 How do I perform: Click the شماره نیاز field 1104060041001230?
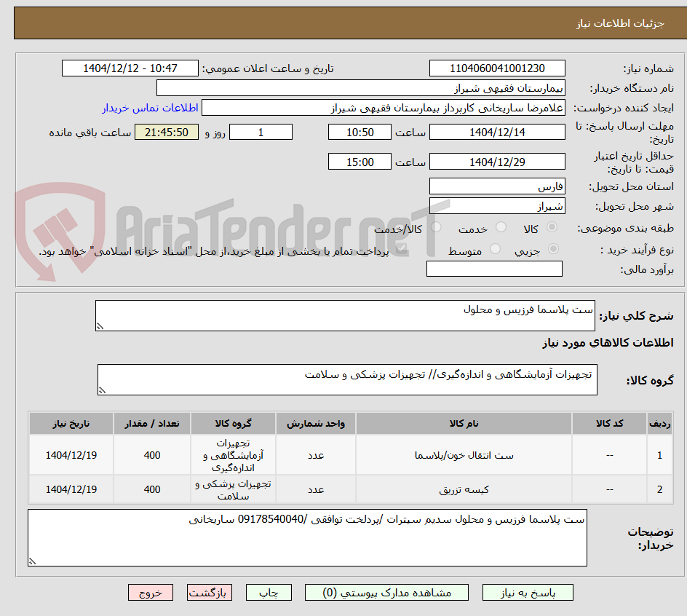coord(497,68)
